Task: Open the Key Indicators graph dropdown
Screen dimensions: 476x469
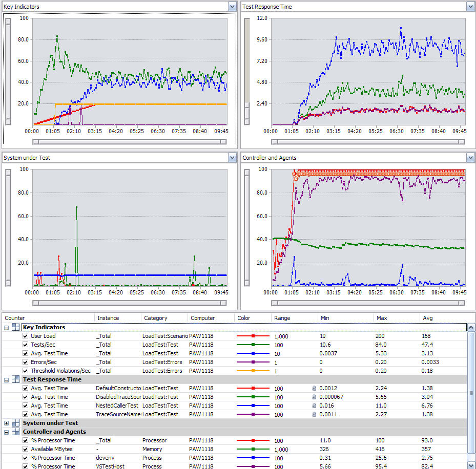Action: pyautogui.click(x=232, y=7)
